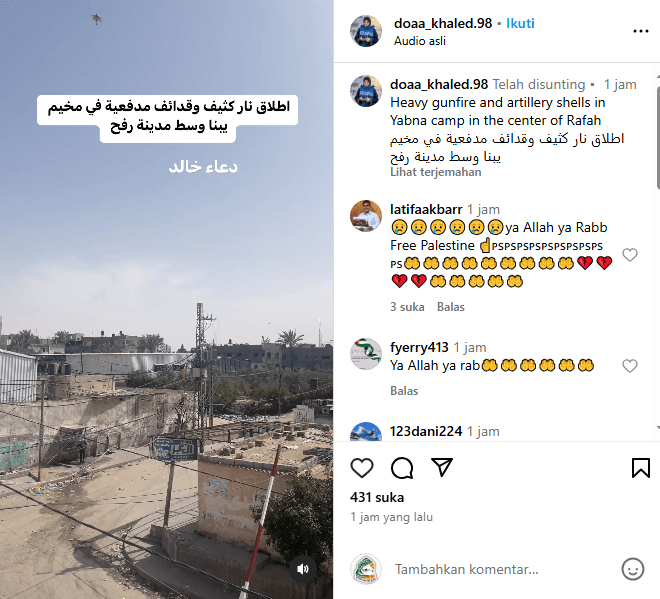This screenshot has width=660, height=599.
Task: Click Lihat terjemahan to translate caption
Action: pos(436,172)
